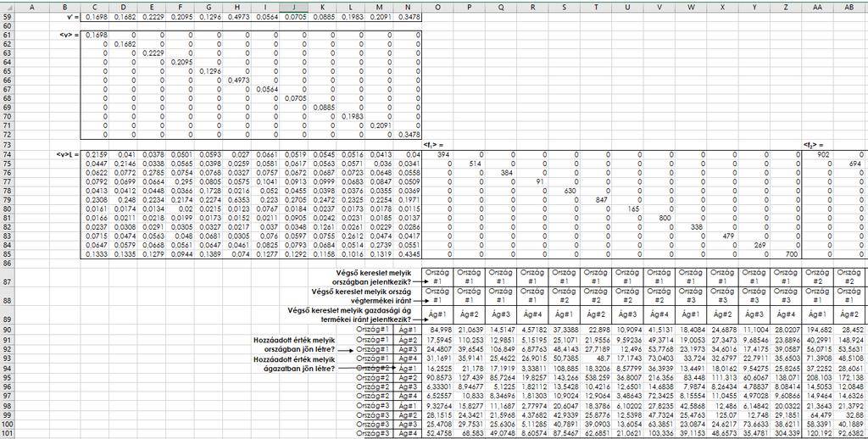Select cell containing 127,439
This screenshot has width=868, height=439.
470,376
